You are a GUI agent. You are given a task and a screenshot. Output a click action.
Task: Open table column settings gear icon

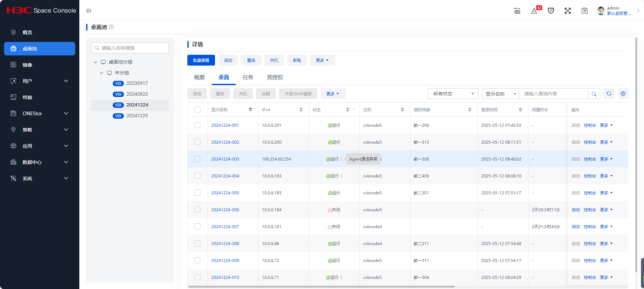(623, 94)
